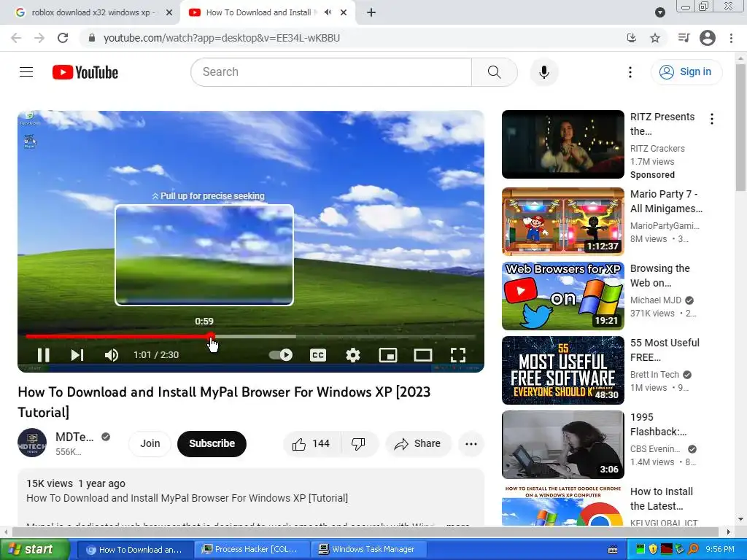The image size is (747, 560).
Task: Open 1995 Flashback video thumbnail
Action: [x=562, y=444]
